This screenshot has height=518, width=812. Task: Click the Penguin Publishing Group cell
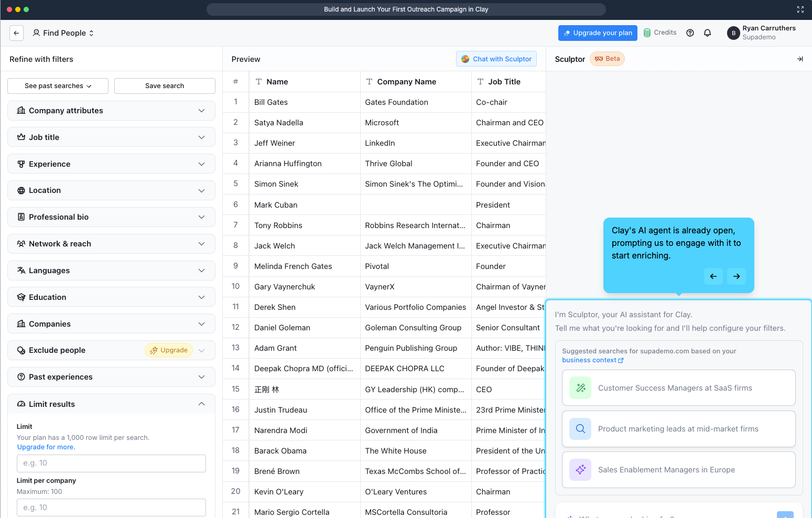(x=416, y=348)
